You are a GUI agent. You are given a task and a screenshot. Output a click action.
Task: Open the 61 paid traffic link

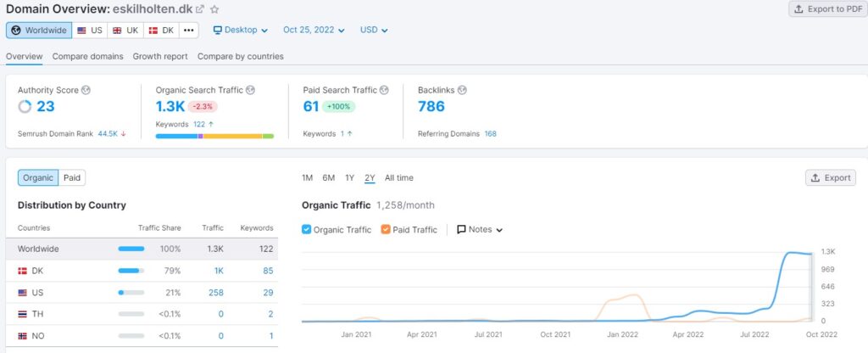310,106
